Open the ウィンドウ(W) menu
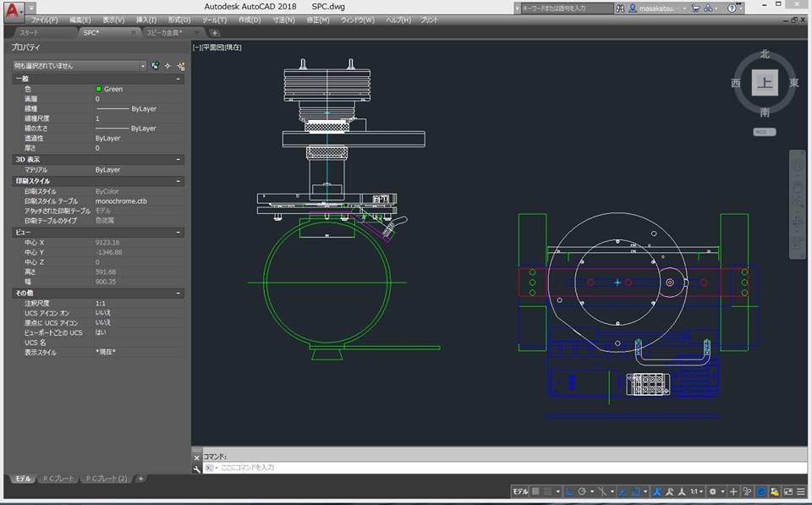Viewport: 812px width, 505px height. click(x=357, y=20)
